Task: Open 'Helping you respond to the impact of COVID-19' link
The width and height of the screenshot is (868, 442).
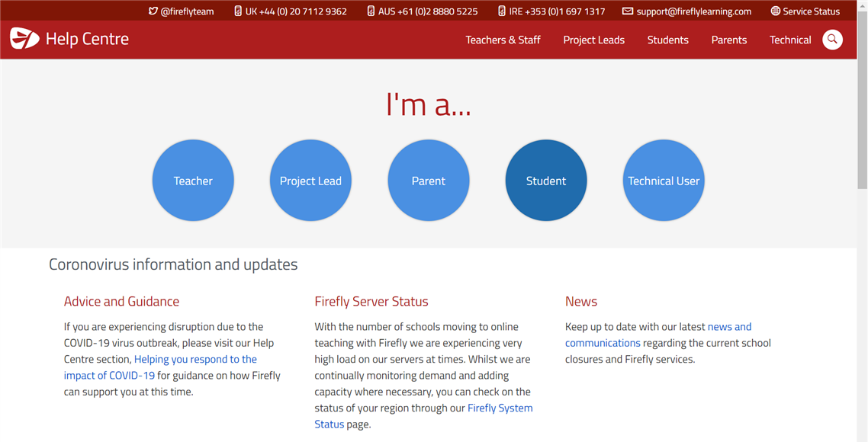Action: [x=160, y=367]
